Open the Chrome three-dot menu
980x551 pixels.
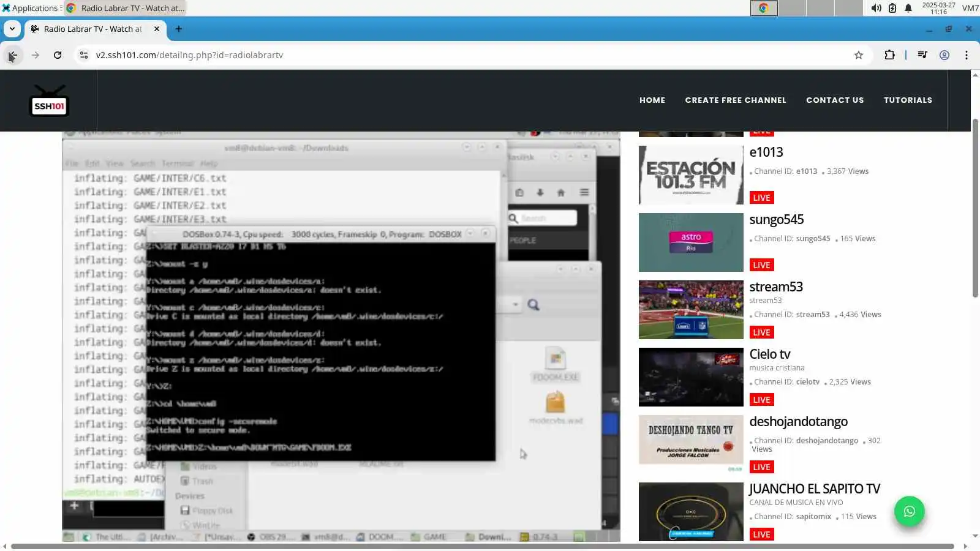[x=967, y=55]
